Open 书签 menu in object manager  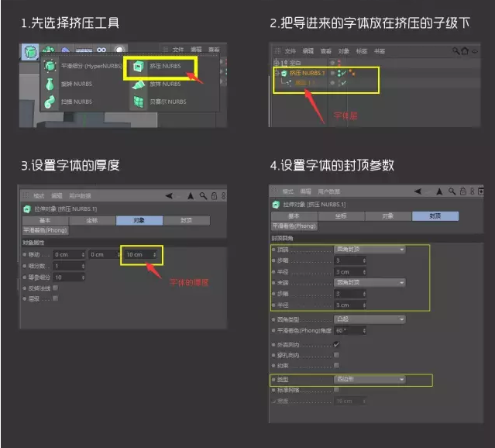pos(380,51)
